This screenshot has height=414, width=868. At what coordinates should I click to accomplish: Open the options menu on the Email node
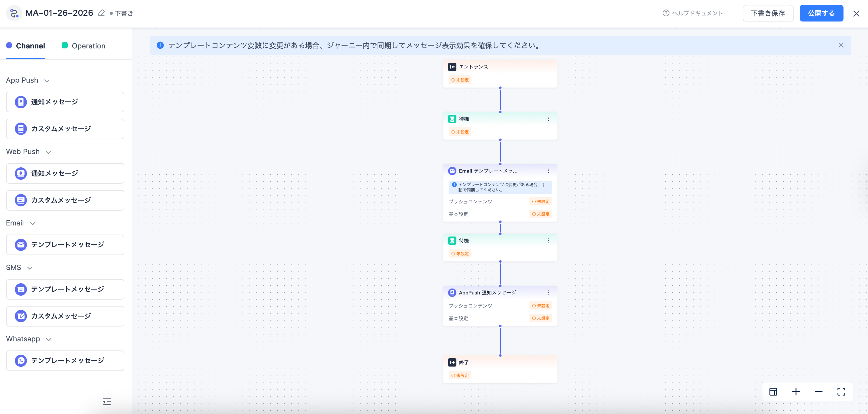549,171
